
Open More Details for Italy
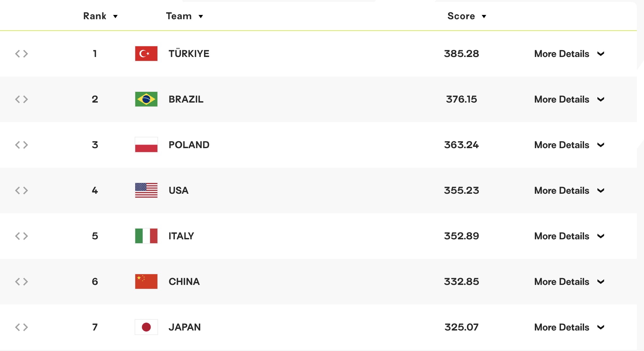[569, 236]
